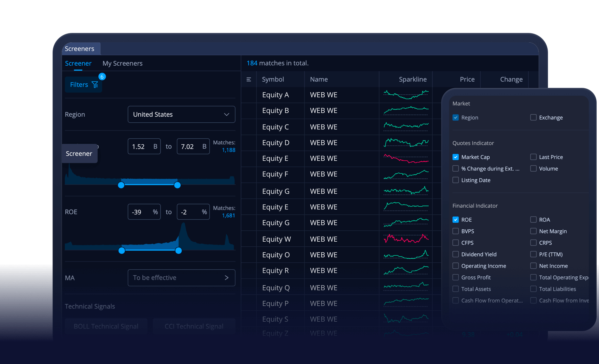The width and height of the screenshot is (599, 364).
Task: Enable the Exchange checkbox under Market
Action: pyautogui.click(x=533, y=117)
